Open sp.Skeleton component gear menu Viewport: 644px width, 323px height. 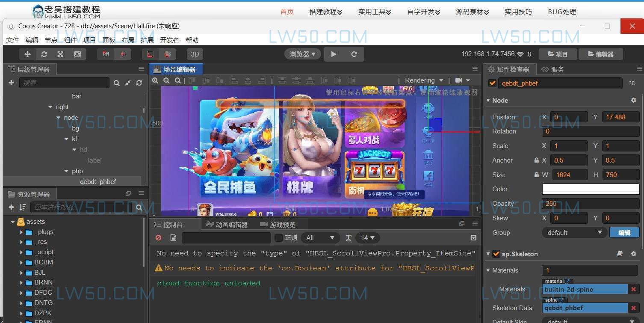point(634,254)
